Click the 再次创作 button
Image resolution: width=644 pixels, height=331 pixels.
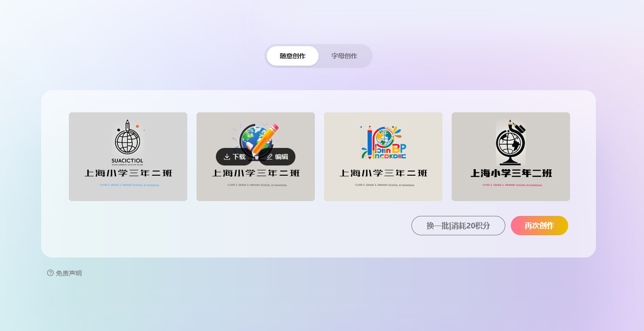[x=540, y=226]
